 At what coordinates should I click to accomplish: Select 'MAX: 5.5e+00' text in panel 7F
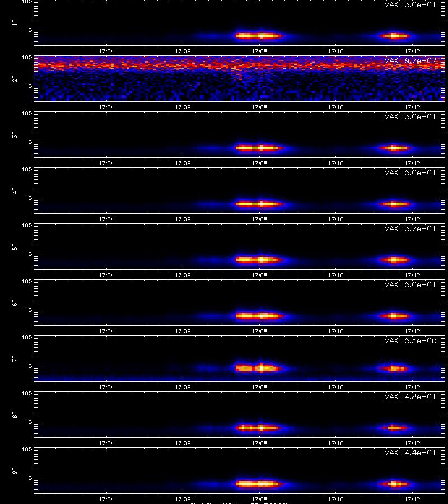pos(410,340)
